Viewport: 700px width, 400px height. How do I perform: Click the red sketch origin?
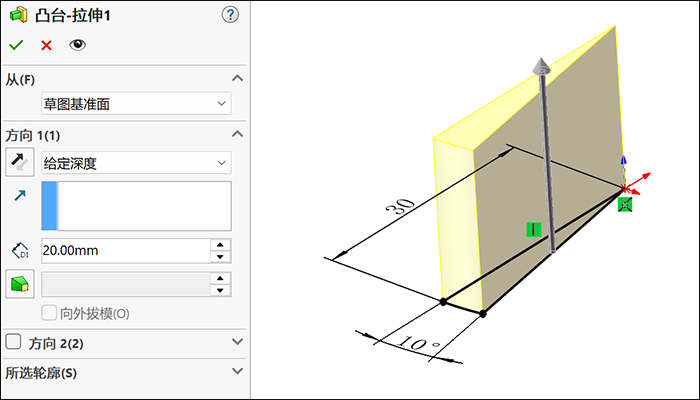coord(625,188)
